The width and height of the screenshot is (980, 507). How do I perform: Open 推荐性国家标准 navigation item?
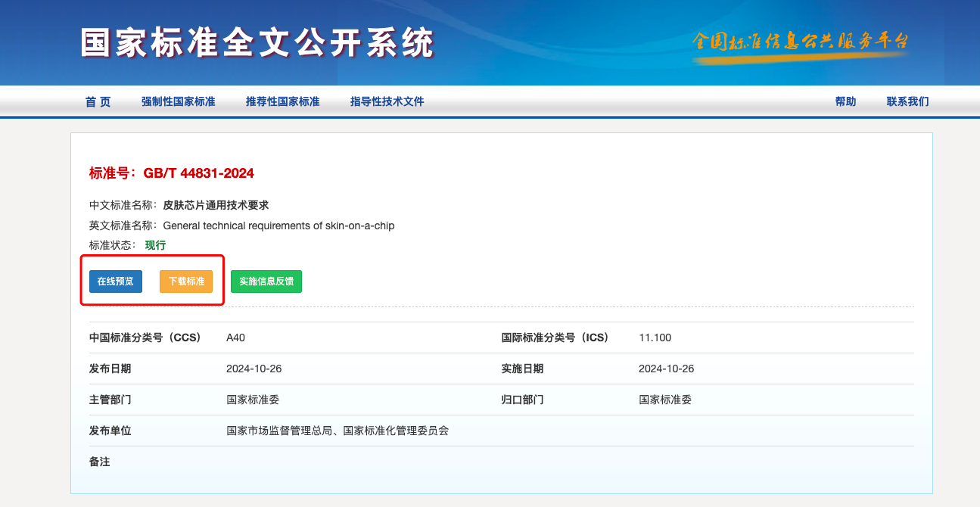click(283, 101)
